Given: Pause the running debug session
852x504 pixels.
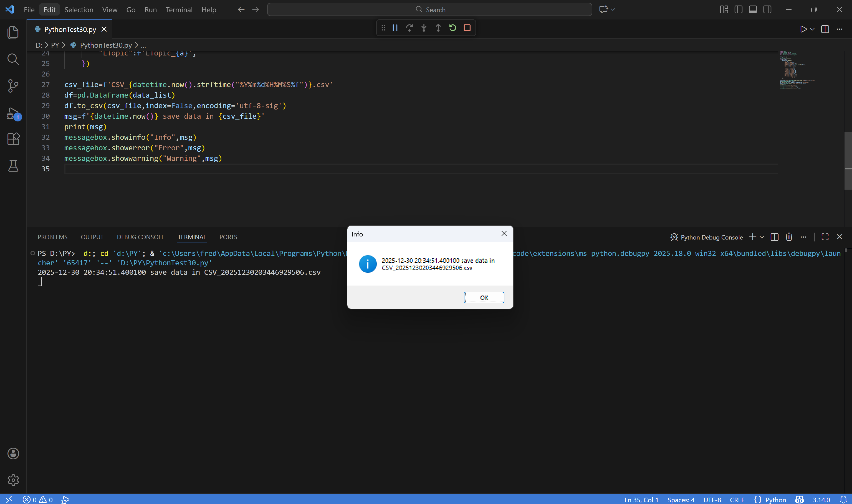Looking at the screenshot, I should click(395, 28).
